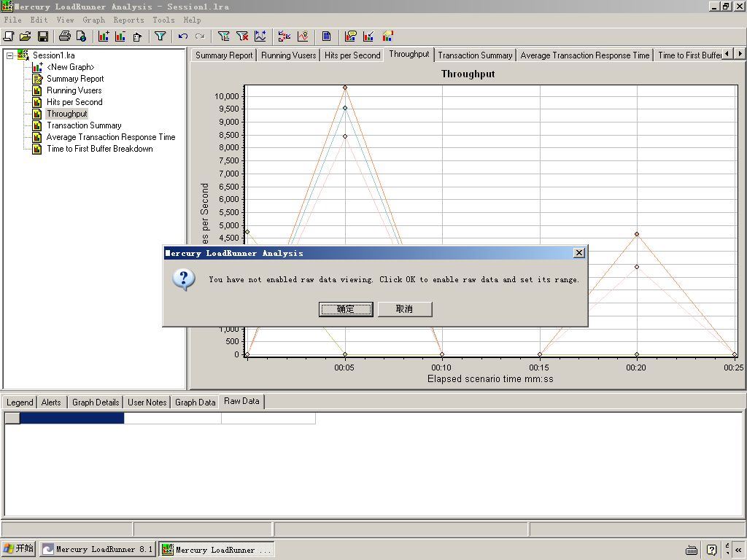747x560 pixels.
Task: Click the HTML report (page with globe) icon
Action: (82, 36)
